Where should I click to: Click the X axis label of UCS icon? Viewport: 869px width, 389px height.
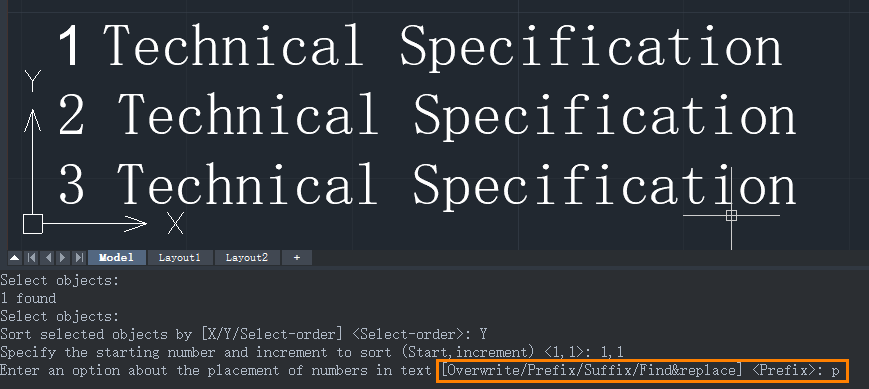click(x=176, y=224)
